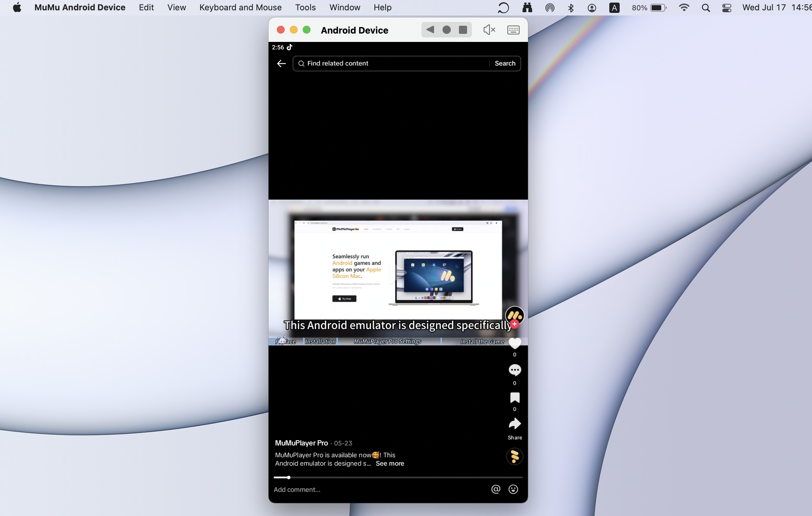The width and height of the screenshot is (812, 516).
Task: Click the emoji icon in comment field
Action: click(513, 489)
